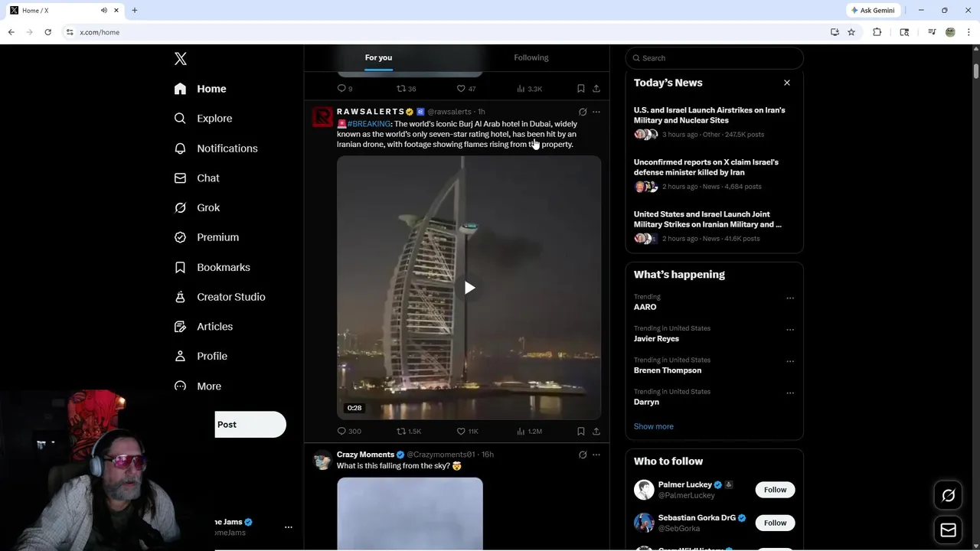The image size is (980, 551).
Task: Click the Post button
Action: point(250,425)
